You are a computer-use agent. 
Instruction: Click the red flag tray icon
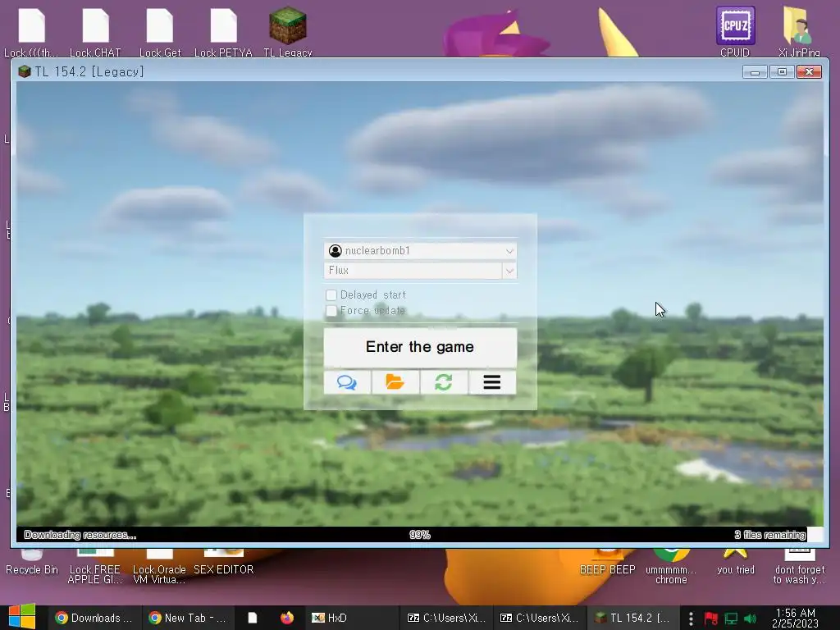pos(711,619)
